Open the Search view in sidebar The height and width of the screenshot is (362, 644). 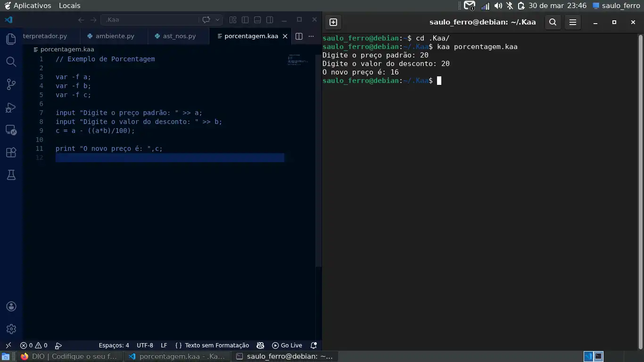click(11, 62)
